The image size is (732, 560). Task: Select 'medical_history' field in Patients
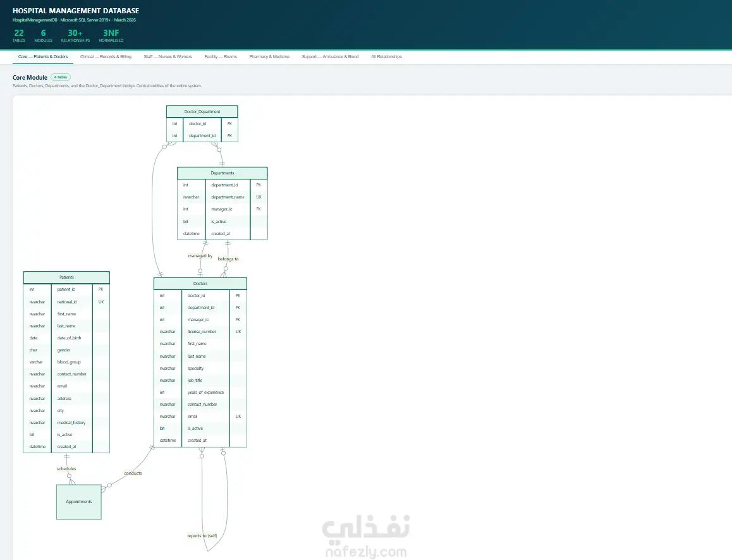click(x=66, y=423)
